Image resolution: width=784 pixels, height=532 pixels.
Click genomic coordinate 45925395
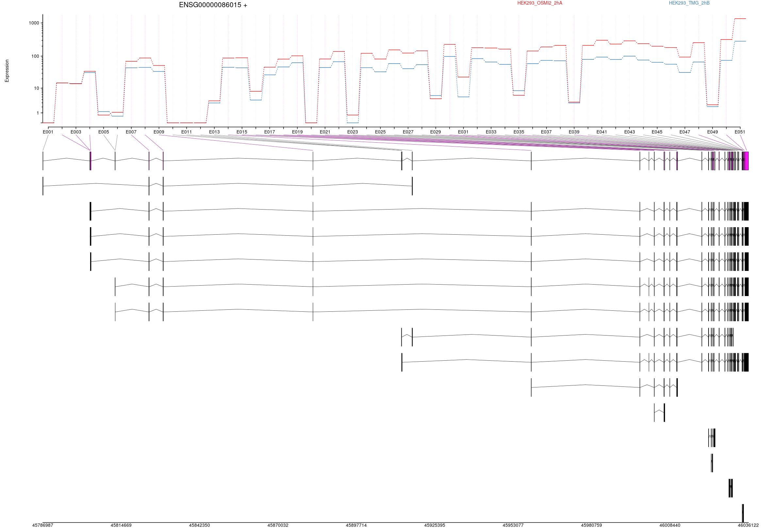click(435, 525)
